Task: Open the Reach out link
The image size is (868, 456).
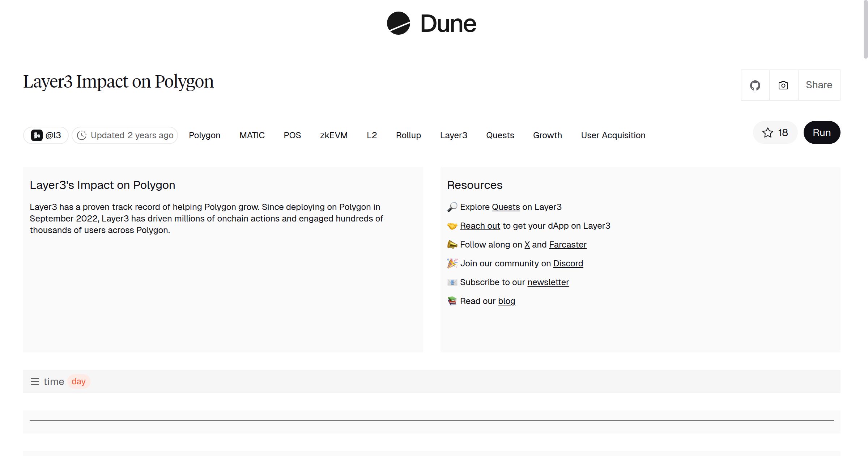Action: pos(480,226)
